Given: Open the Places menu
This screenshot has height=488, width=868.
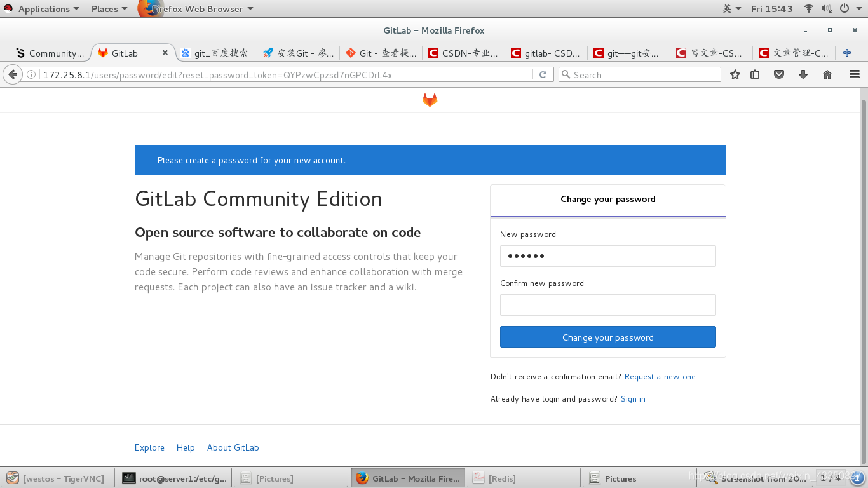Looking at the screenshot, I should coord(109,9).
